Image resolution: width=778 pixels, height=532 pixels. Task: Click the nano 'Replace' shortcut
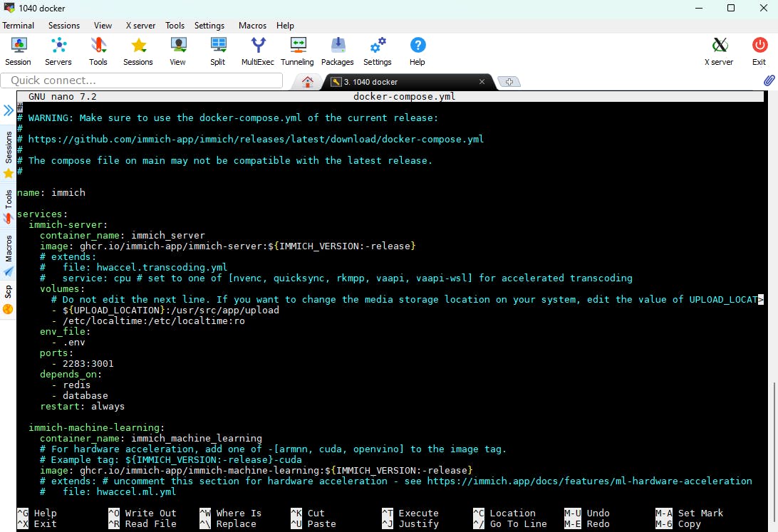point(228,524)
